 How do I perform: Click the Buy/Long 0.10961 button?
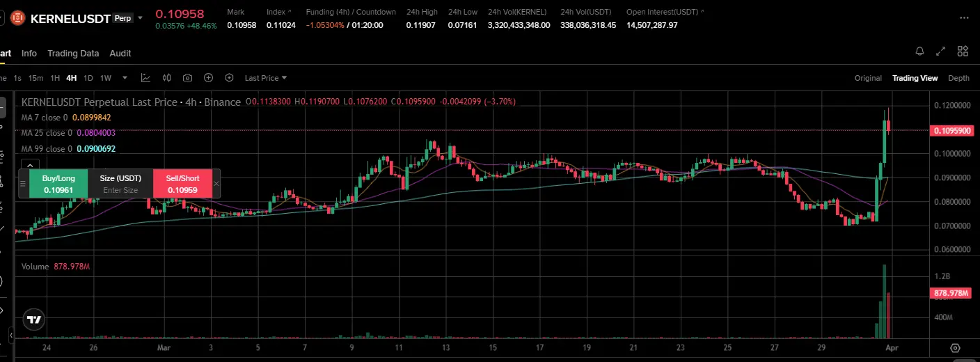[x=58, y=184]
